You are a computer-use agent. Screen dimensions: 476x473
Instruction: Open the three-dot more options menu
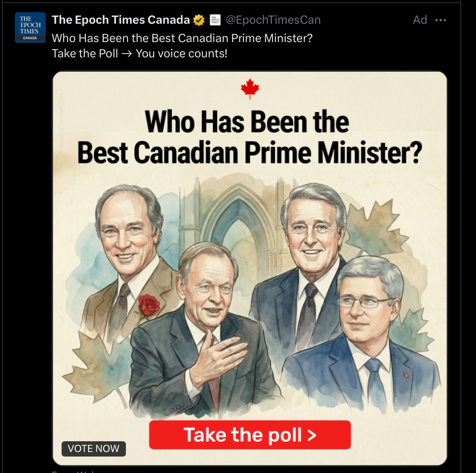click(440, 20)
